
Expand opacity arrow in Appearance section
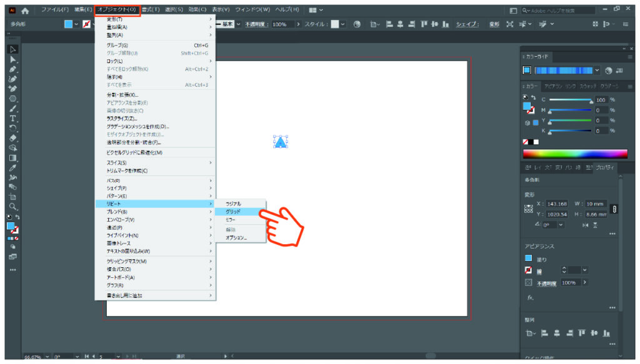[585, 282]
